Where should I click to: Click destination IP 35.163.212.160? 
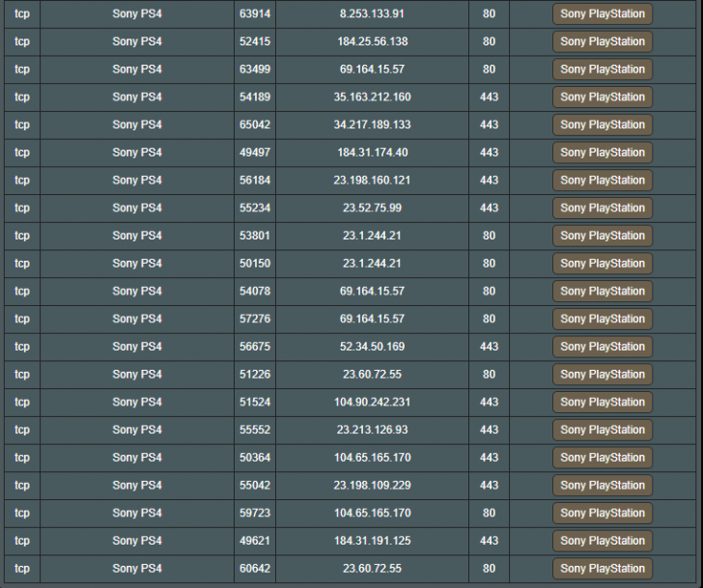[x=372, y=98]
